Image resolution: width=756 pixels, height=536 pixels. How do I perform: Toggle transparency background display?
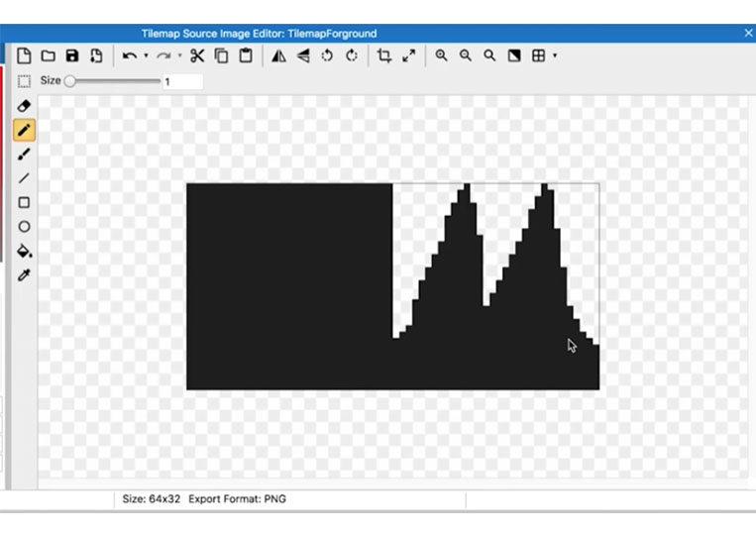pyautogui.click(x=514, y=55)
